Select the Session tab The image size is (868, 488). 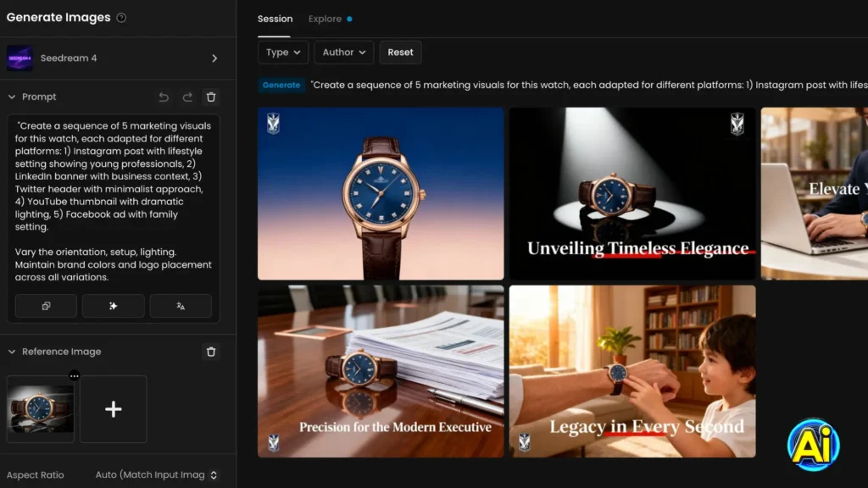tap(275, 19)
